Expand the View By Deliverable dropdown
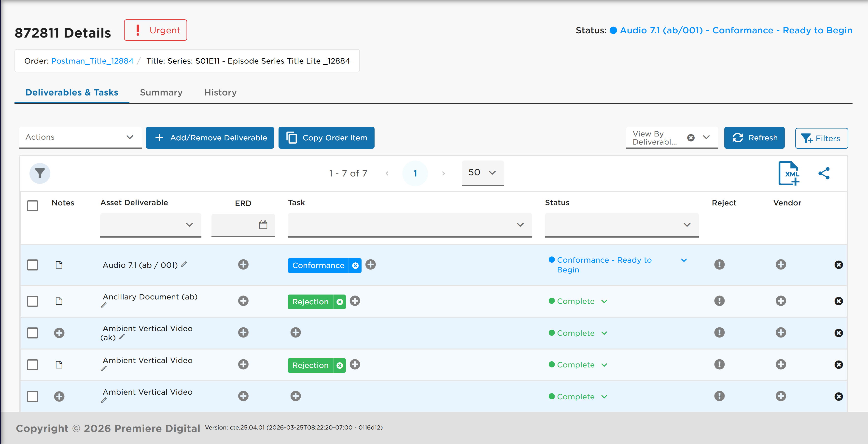 coord(706,137)
